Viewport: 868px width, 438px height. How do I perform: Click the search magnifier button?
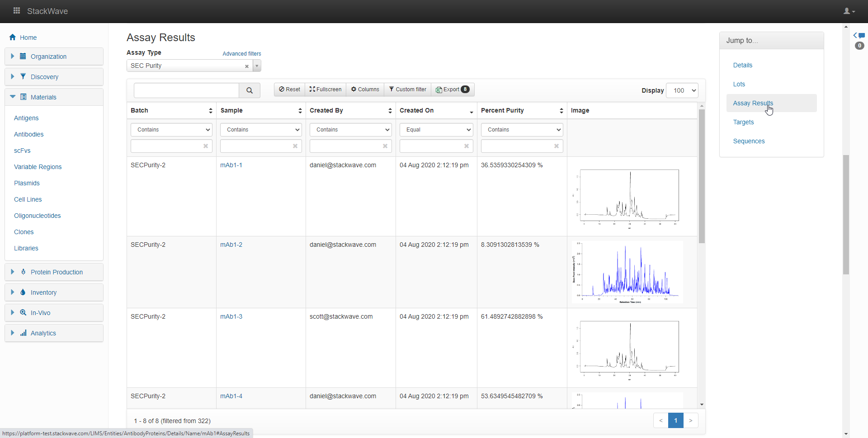(x=250, y=90)
